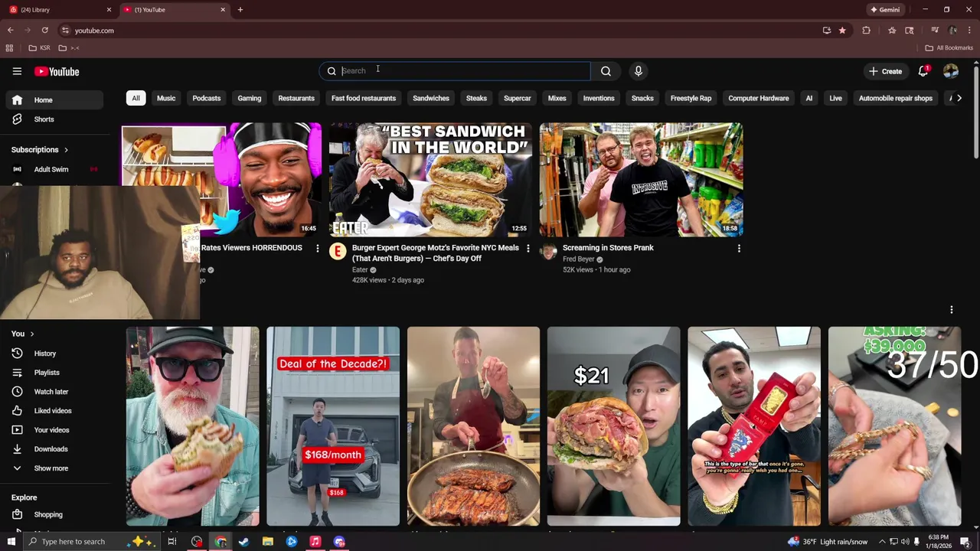Click the Shopping bag icon
This screenshot has height=551, width=980.
pyautogui.click(x=17, y=514)
